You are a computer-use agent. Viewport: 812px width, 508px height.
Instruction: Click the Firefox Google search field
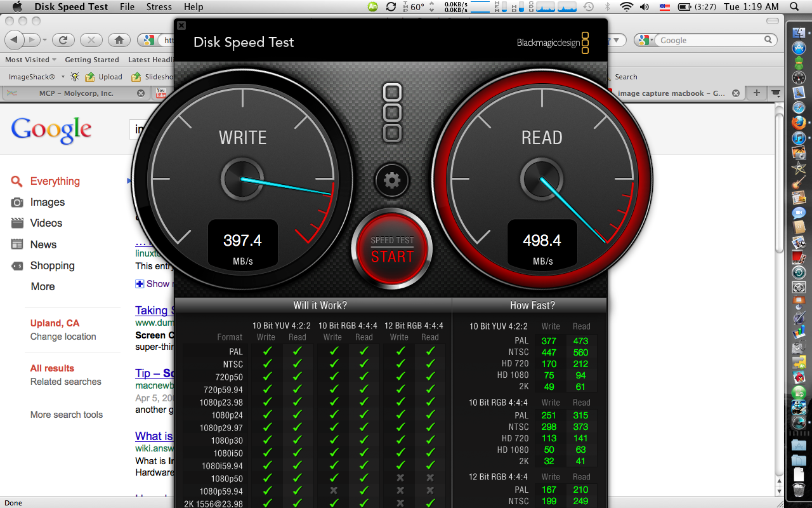[710, 40]
